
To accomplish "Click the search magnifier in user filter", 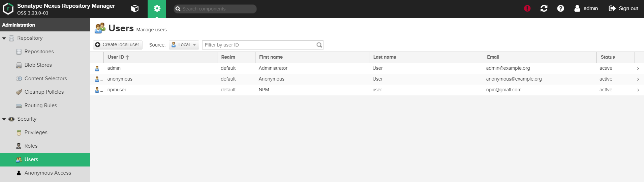I will (x=319, y=45).
